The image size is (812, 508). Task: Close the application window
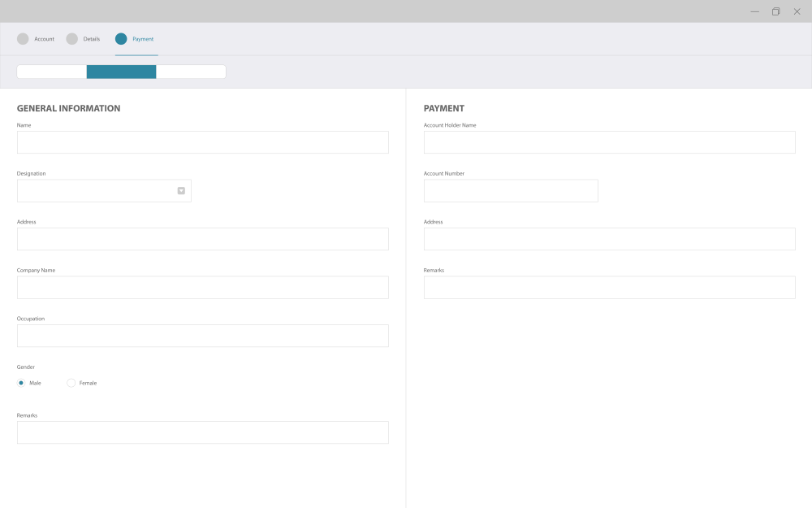tap(797, 11)
